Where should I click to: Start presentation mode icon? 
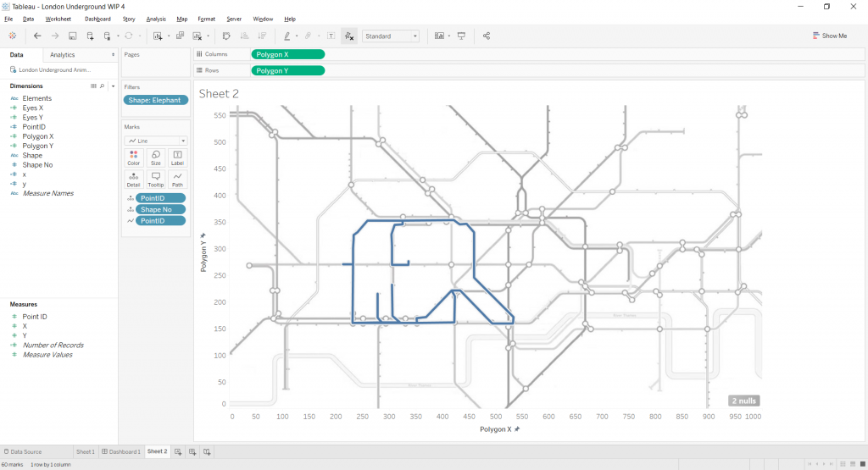coord(461,36)
